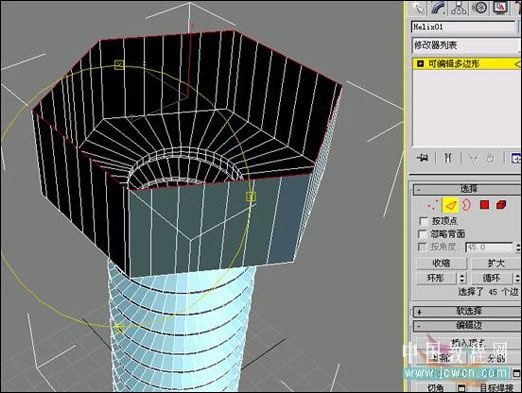The height and width of the screenshot is (393, 522).
Task: Click the spinner beside 循环
Action: [x=518, y=278]
